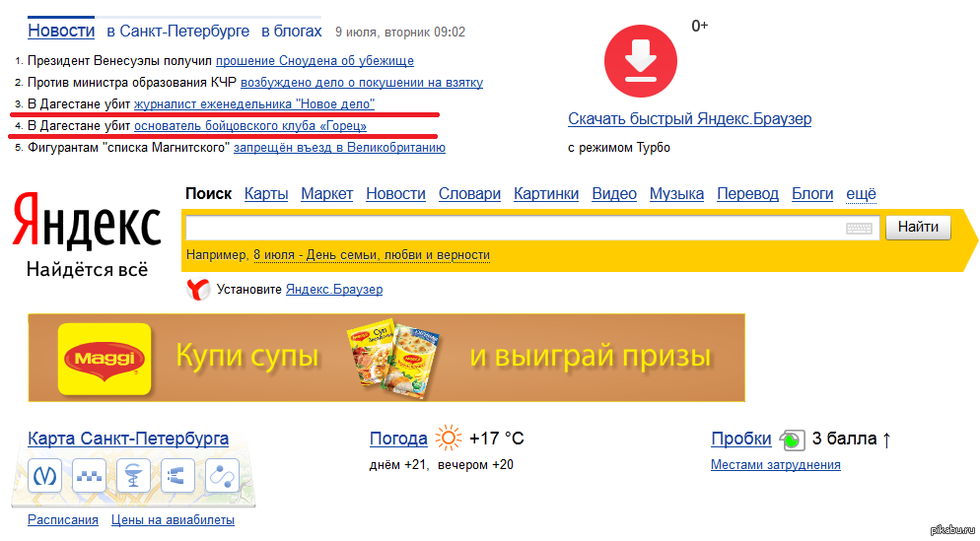Click the virtual keyboard icon in search box
The image size is (980, 541).
point(860,229)
